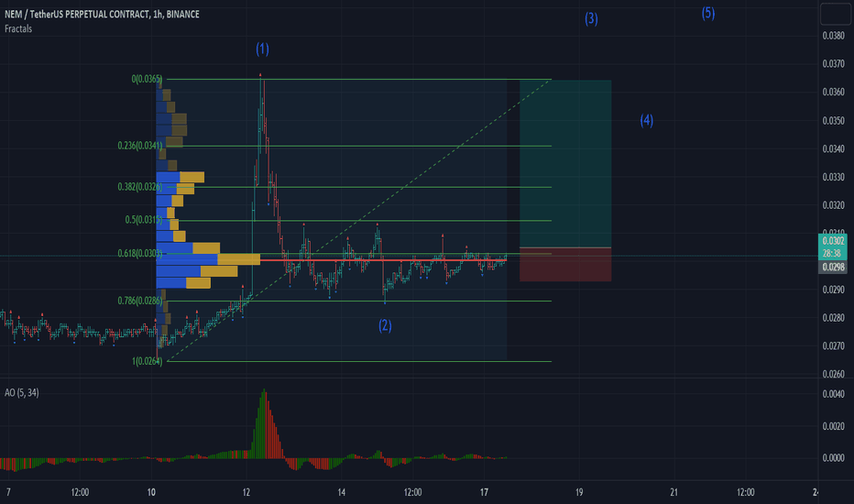The image size is (854, 504).
Task: Select the red stop-loss zone of long position
Action: [565, 264]
